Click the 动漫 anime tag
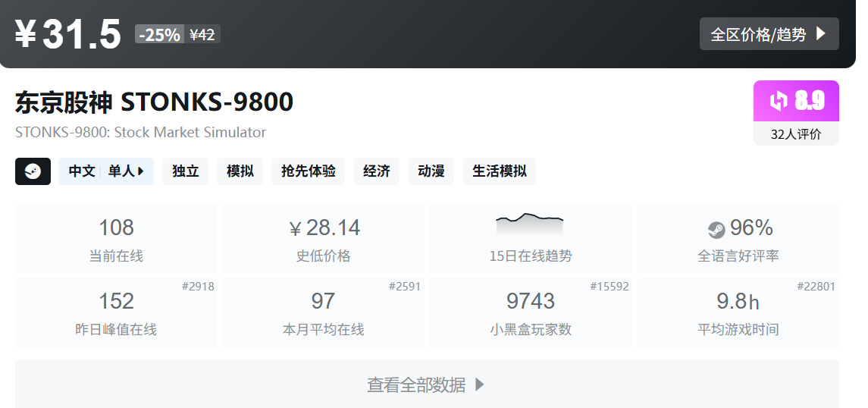 431,171
